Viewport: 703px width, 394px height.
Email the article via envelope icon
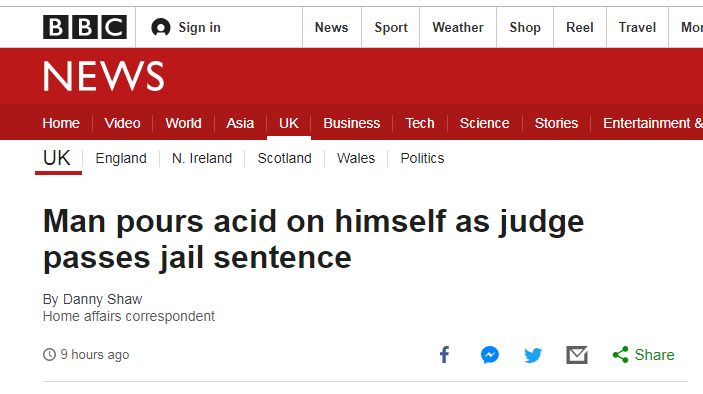coord(577,355)
